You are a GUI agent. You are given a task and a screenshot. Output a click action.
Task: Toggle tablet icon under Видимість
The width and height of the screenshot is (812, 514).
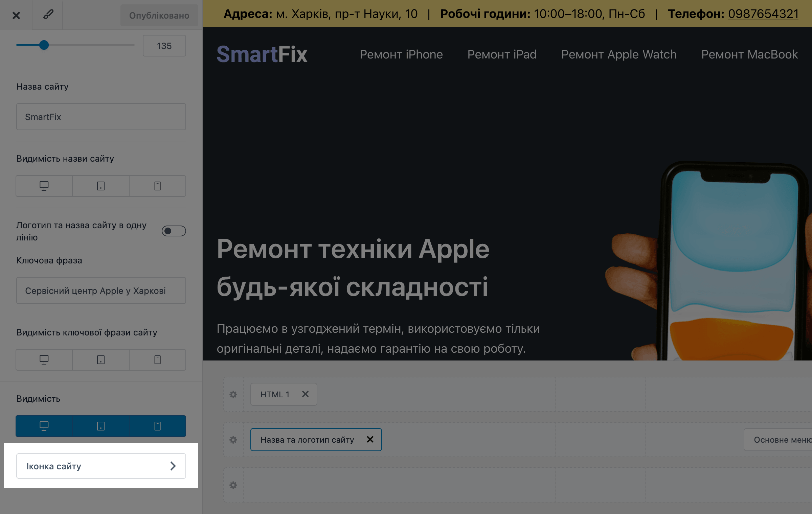pyautogui.click(x=101, y=426)
